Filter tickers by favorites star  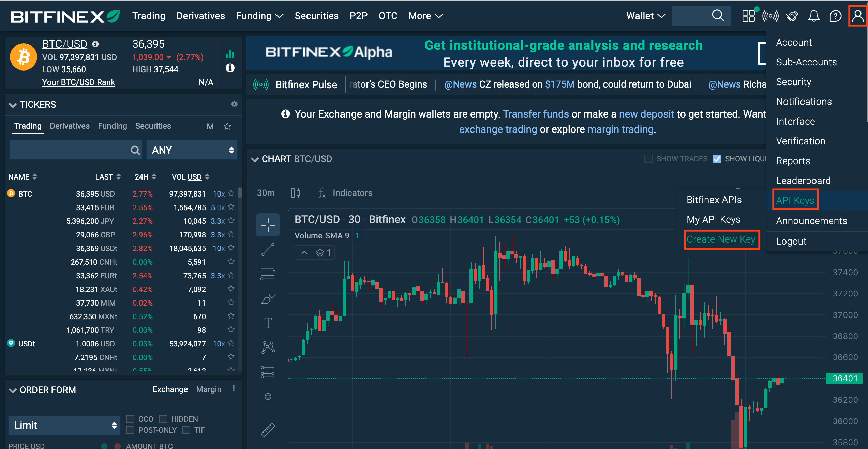[227, 126]
